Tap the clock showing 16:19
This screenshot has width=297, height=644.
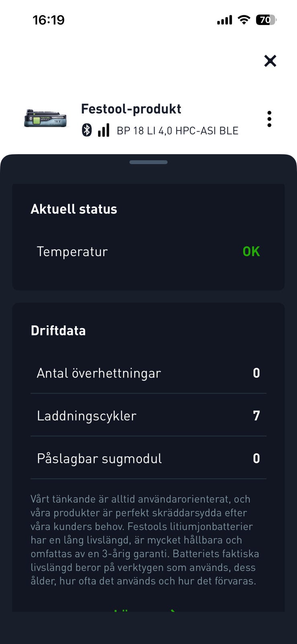pos(49,20)
